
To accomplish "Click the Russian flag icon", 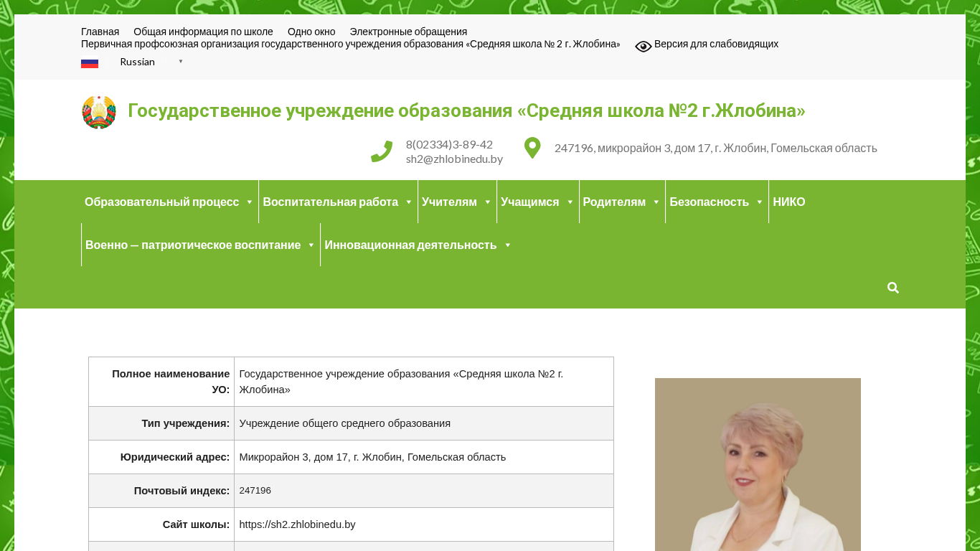I will (x=90, y=62).
